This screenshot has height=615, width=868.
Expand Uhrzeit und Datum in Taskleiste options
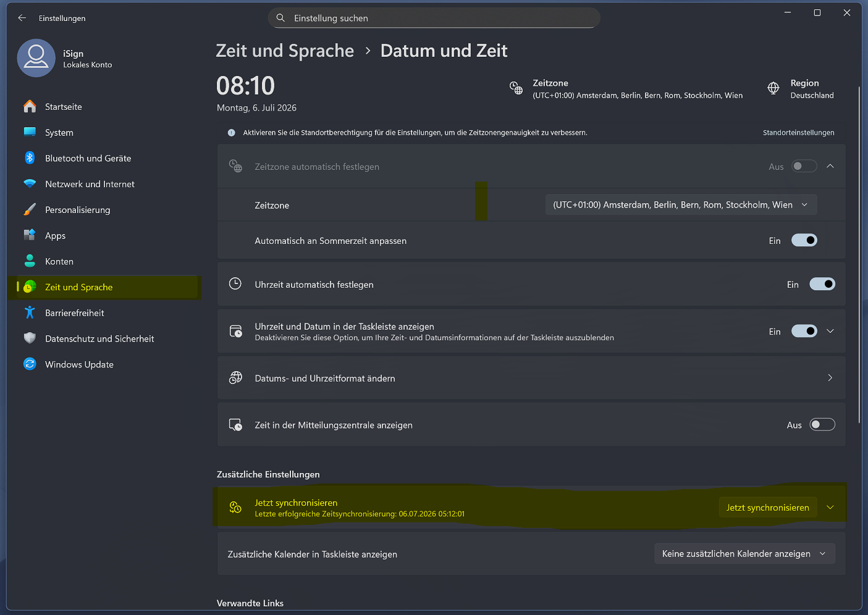coord(830,331)
